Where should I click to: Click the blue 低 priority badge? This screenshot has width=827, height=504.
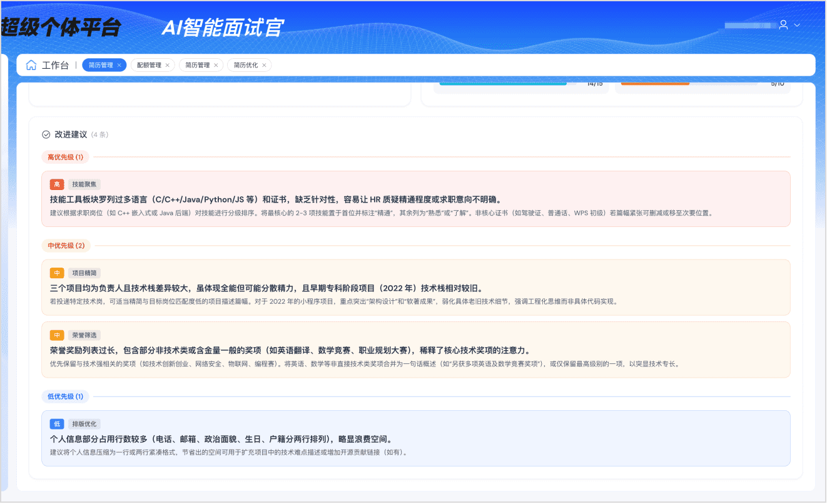(57, 424)
